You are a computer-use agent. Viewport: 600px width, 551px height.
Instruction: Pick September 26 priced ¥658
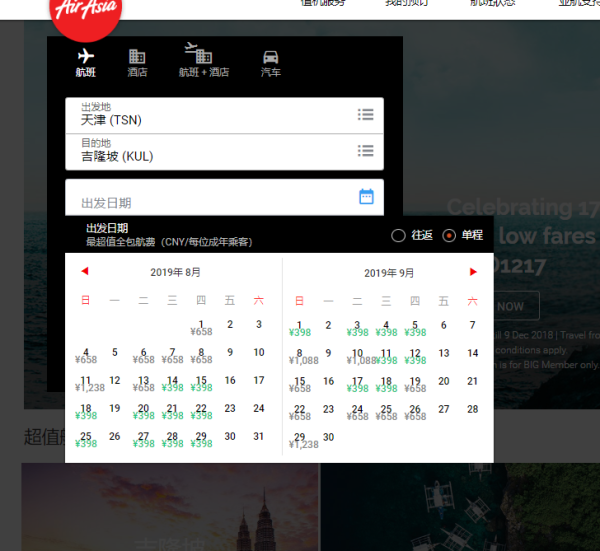(x=415, y=412)
